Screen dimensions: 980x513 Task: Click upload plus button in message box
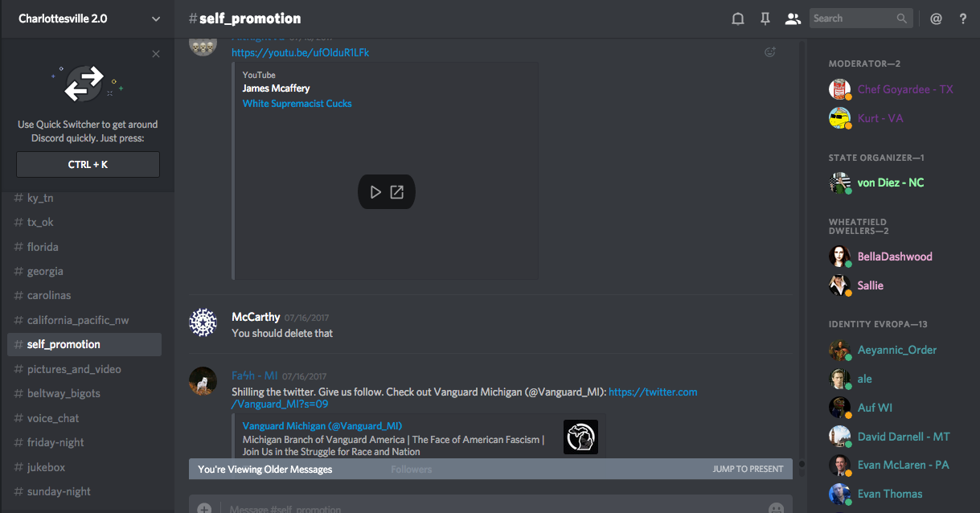204,508
